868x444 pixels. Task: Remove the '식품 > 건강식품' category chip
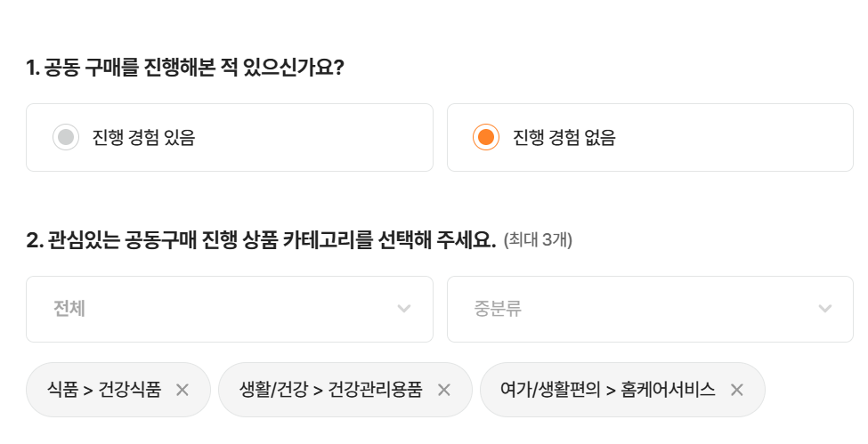(183, 390)
